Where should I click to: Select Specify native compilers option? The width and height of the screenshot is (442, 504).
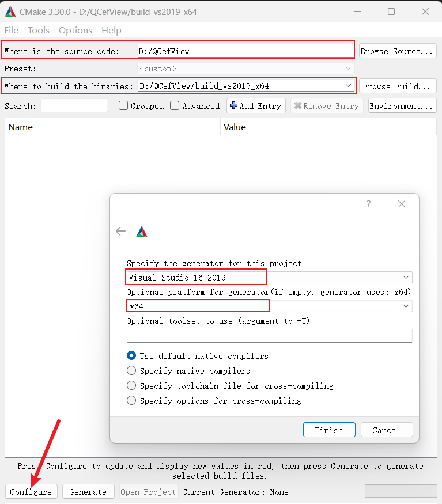tap(131, 370)
